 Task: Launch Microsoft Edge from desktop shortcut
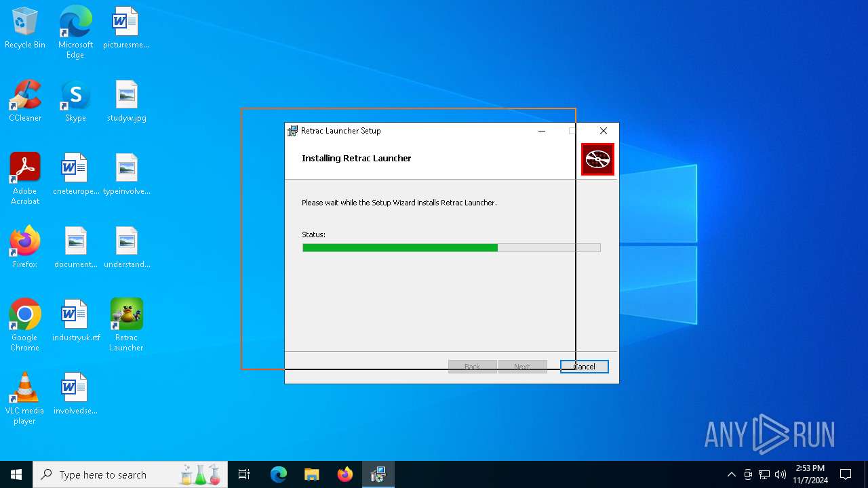[75, 32]
